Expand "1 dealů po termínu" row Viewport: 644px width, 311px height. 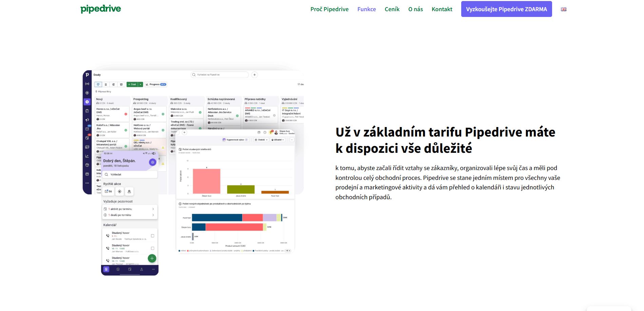(x=130, y=215)
